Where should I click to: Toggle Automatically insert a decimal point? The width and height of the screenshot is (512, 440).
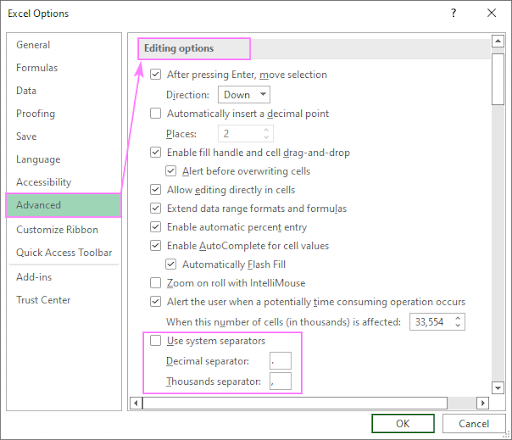[155, 113]
